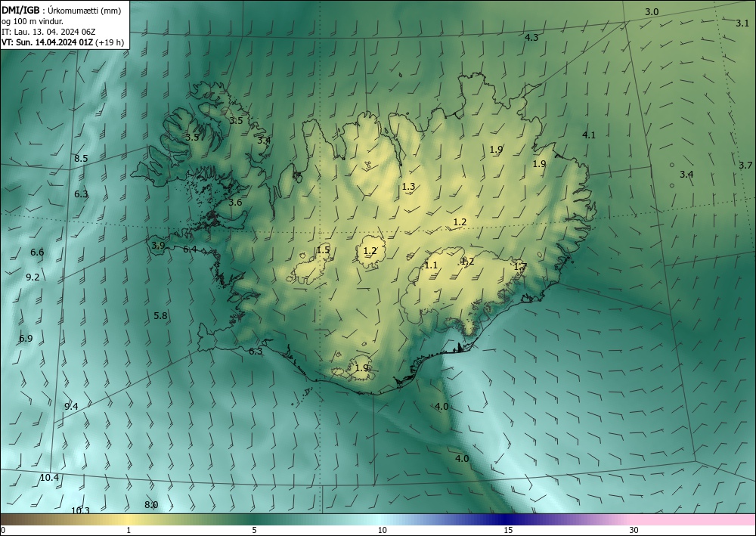The width and height of the screenshot is (756, 536).
Task: Click the 8.0 precipitation value
Action: [151, 505]
